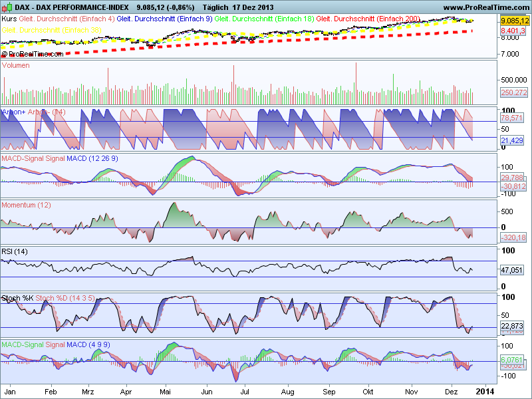
Task: Click the 78,571 Aroon value tag
Action: (511, 118)
